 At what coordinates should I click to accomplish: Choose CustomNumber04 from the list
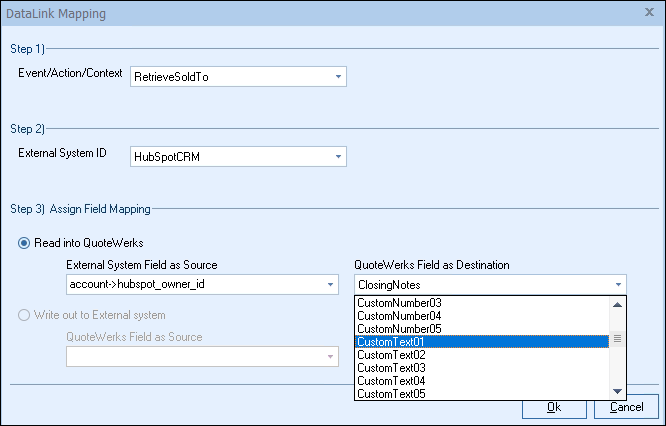point(399,316)
